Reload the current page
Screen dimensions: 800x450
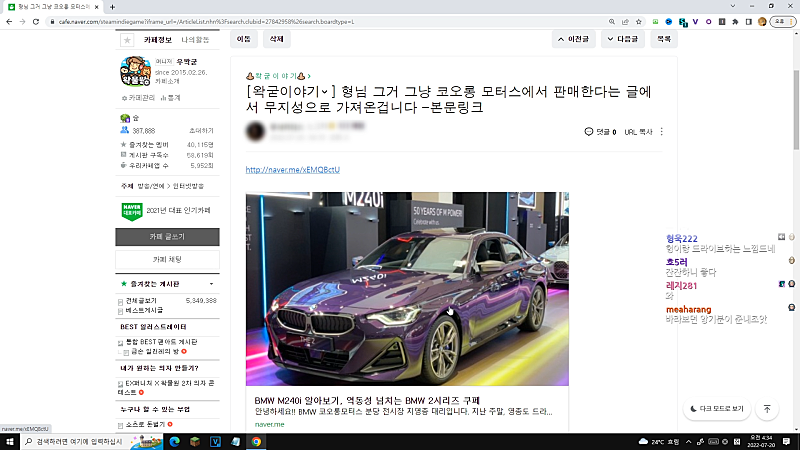36,22
